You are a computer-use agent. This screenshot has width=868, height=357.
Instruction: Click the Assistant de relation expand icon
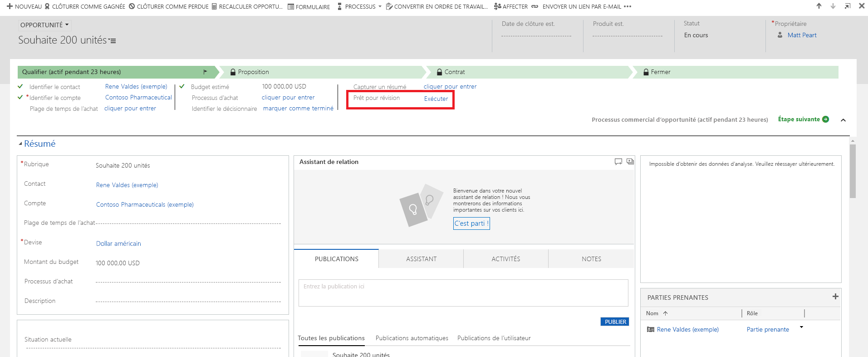630,162
